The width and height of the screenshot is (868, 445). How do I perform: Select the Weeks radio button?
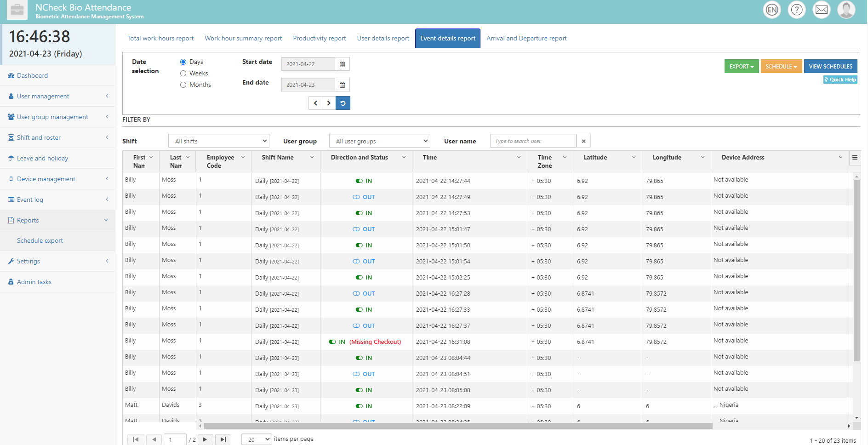coord(183,74)
